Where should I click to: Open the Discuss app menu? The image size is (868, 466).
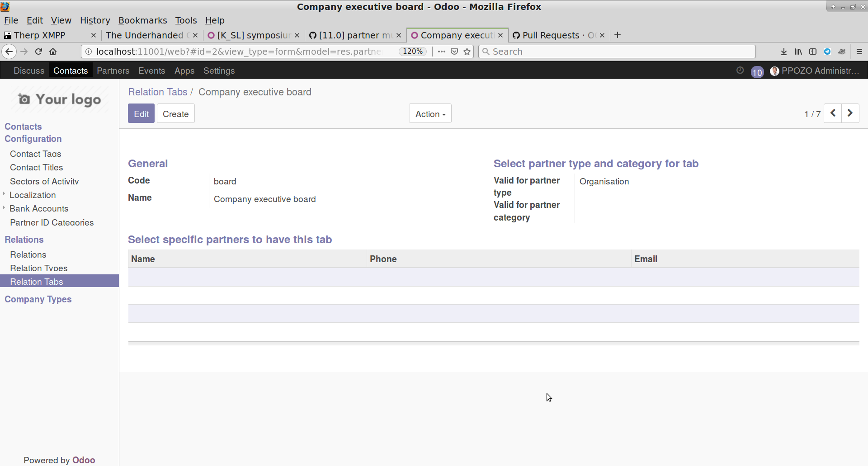coord(29,71)
